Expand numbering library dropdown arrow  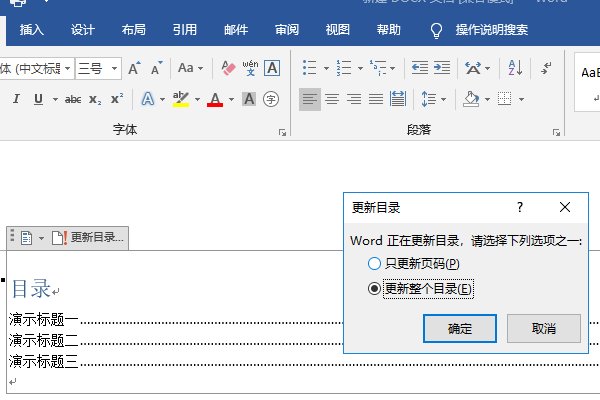(x=360, y=69)
